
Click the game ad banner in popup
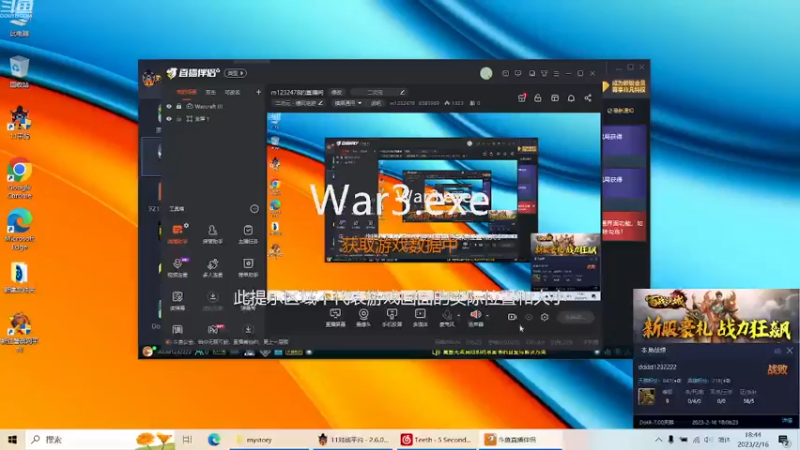(716, 317)
